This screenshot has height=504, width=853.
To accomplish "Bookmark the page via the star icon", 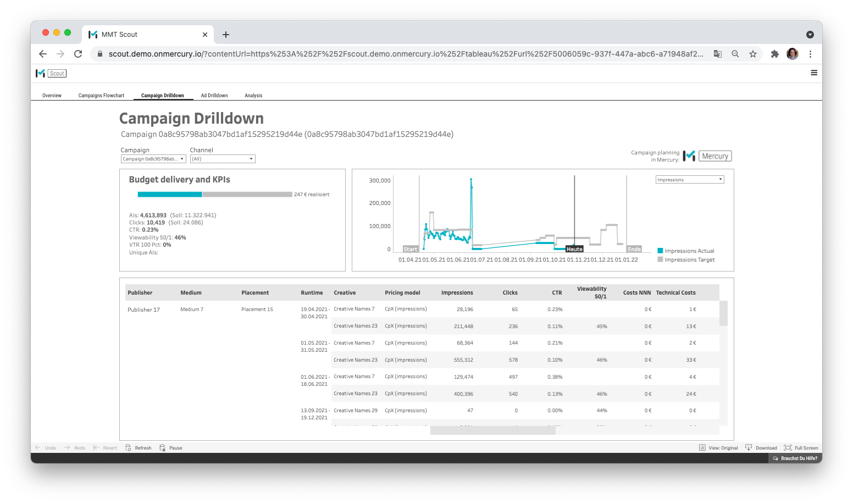I will [753, 54].
